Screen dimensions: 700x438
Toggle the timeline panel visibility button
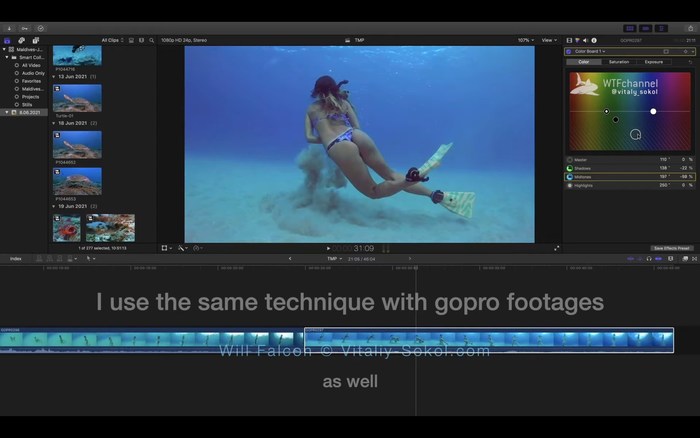645,28
